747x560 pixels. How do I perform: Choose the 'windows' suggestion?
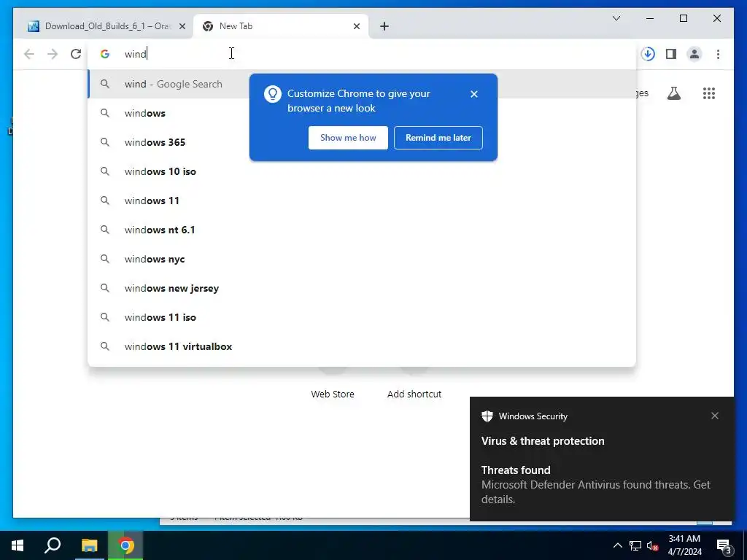point(362,113)
